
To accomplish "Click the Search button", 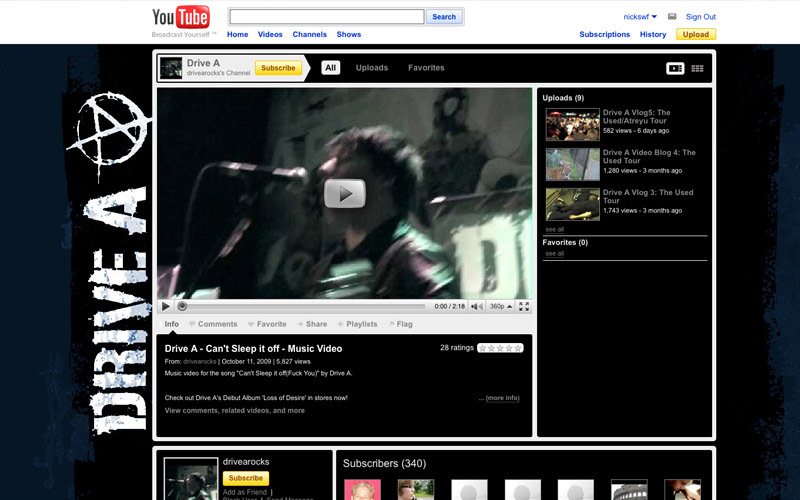I will 444,17.
